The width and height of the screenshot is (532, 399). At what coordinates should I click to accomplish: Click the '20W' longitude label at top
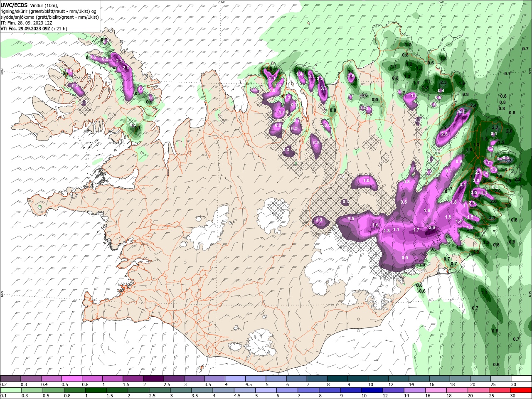click(221, 2)
